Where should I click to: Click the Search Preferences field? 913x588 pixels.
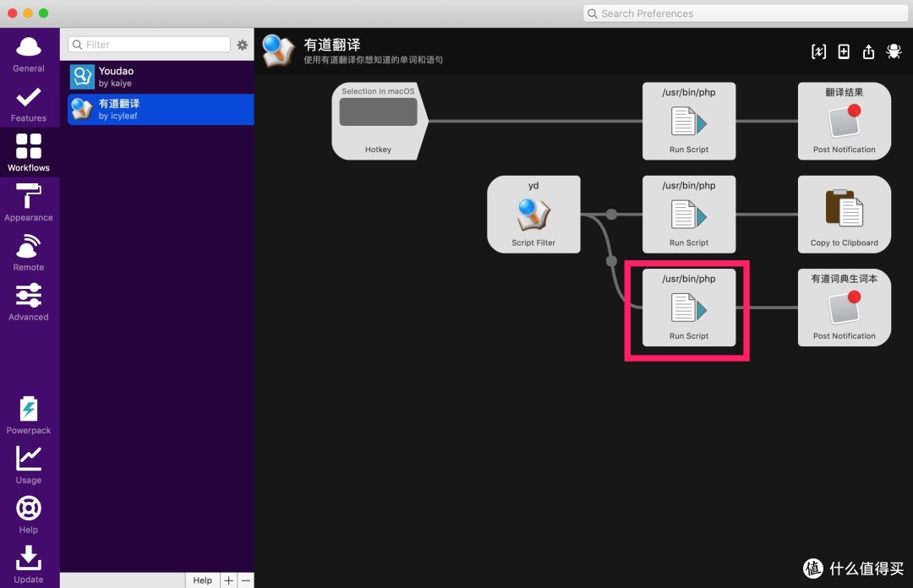coord(746,14)
